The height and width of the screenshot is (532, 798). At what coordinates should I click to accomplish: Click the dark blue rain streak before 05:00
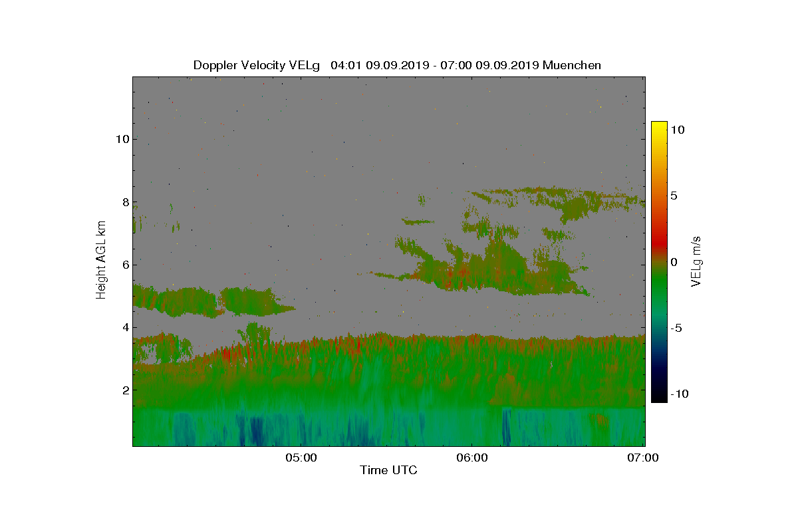tap(256, 431)
